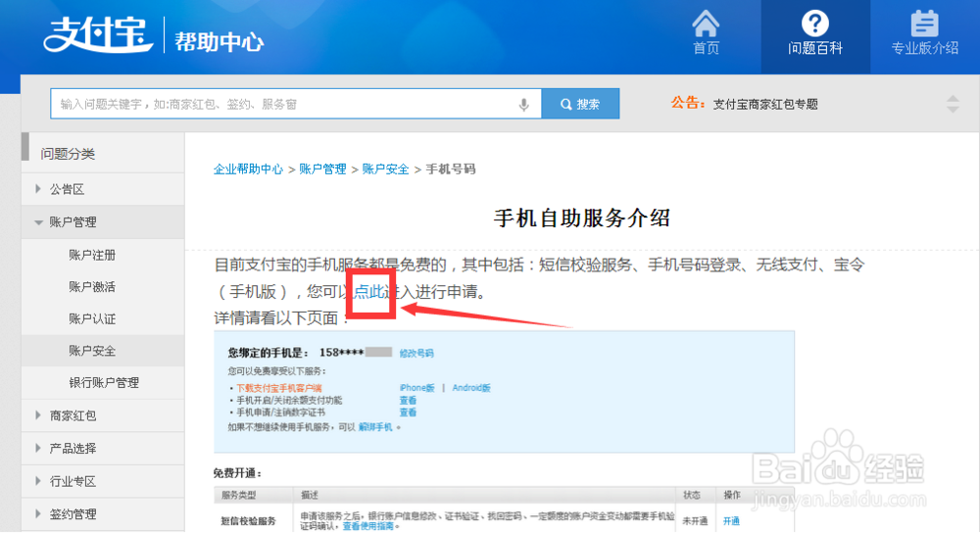Expand the 行业专区 category

[103, 481]
